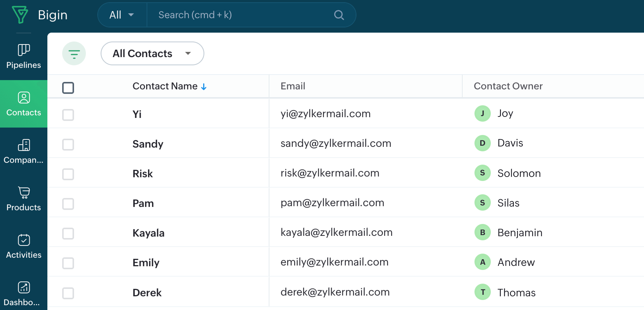
Task: Open the contact named Derek
Action: 147,292
